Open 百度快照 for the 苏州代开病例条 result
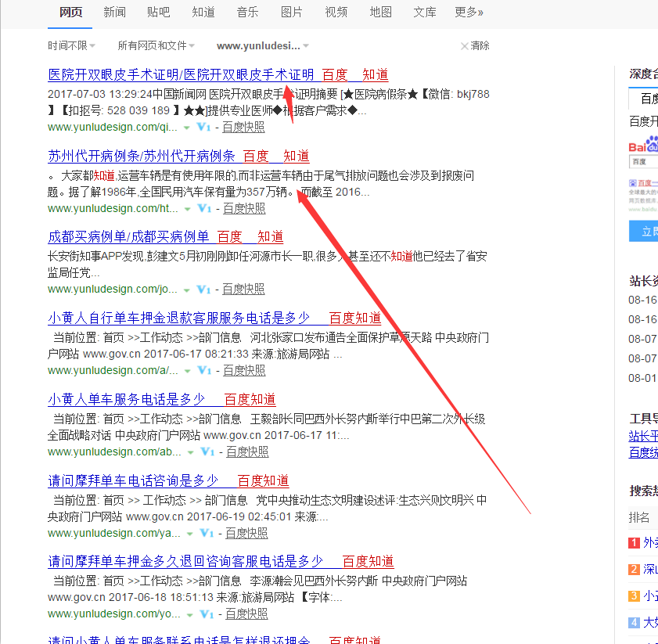The height and width of the screenshot is (644, 658). point(244,208)
